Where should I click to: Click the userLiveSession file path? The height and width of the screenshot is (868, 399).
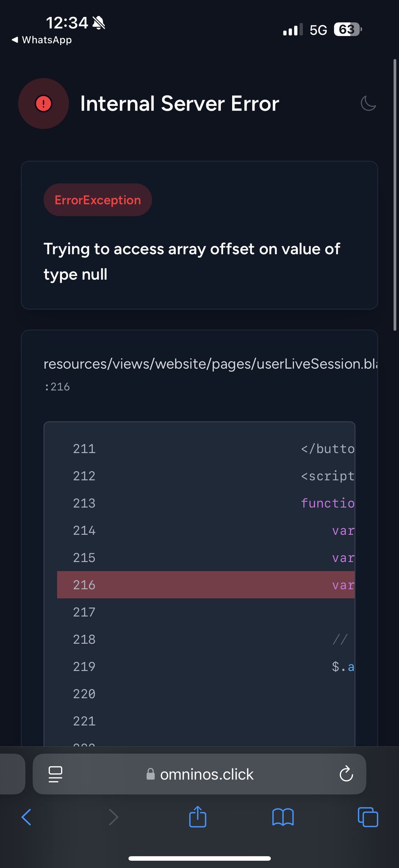[x=211, y=364]
